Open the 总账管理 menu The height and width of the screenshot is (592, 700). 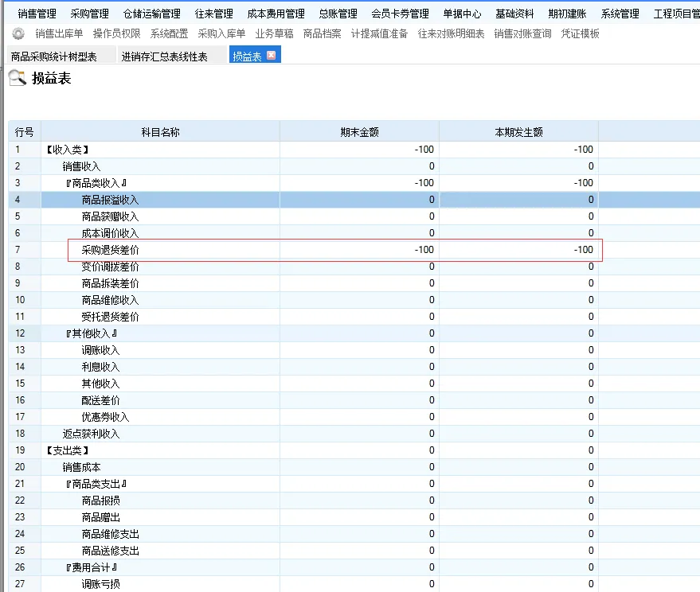[338, 14]
